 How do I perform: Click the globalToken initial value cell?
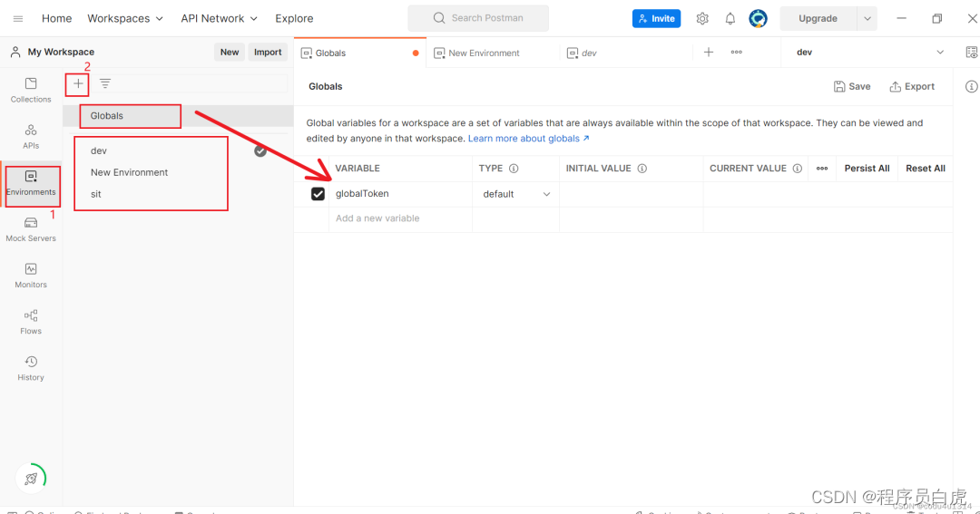click(632, 194)
